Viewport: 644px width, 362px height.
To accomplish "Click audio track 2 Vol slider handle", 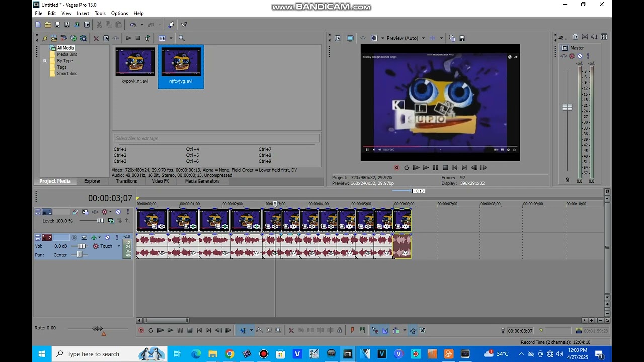I will (82, 246).
